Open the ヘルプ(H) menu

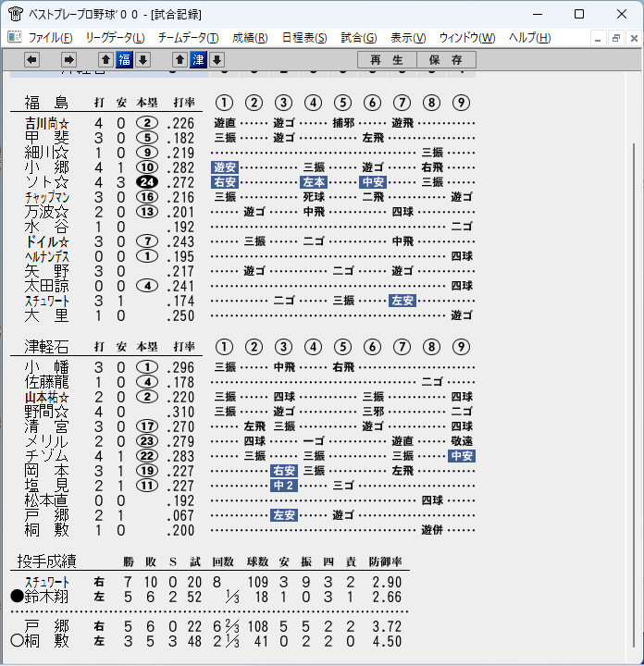tap(530, 38)
